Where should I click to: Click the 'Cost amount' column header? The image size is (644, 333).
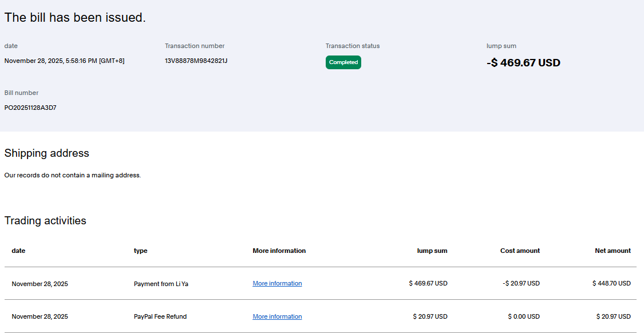[x=520, y=251]
